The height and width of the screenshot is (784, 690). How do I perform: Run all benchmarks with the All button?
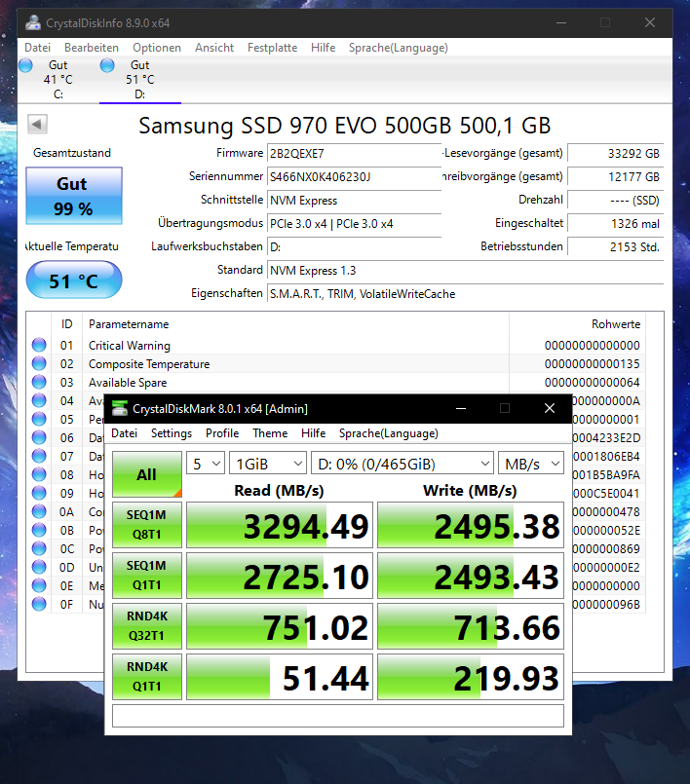[x=146, y=474]
